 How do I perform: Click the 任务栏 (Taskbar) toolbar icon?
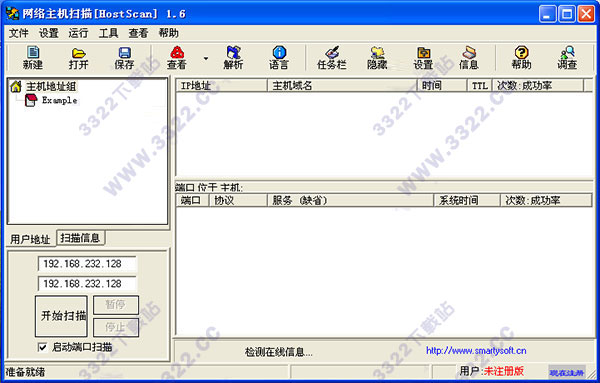[332, 52]
